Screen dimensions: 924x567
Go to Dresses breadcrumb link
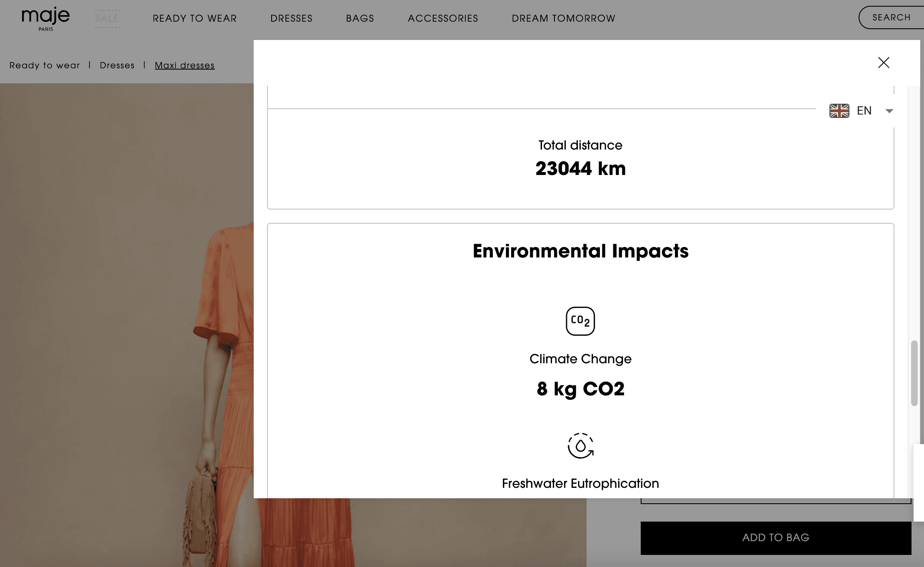[117, 65]
